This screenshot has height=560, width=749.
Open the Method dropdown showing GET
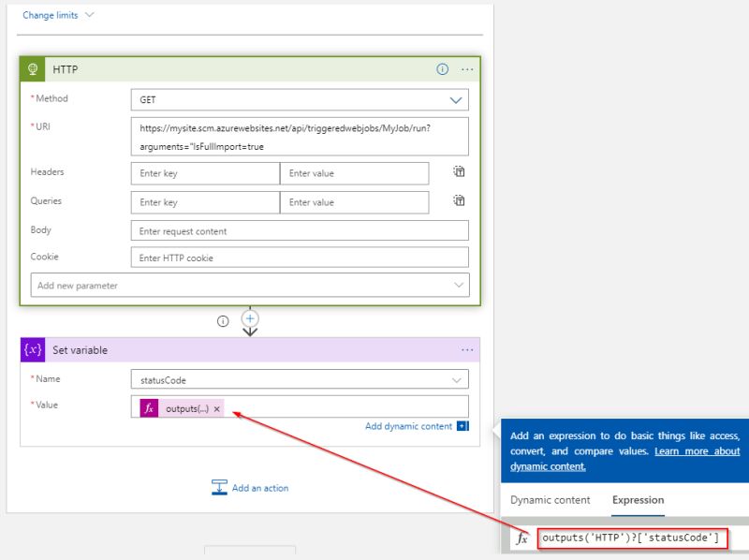(x=457, y=98)
